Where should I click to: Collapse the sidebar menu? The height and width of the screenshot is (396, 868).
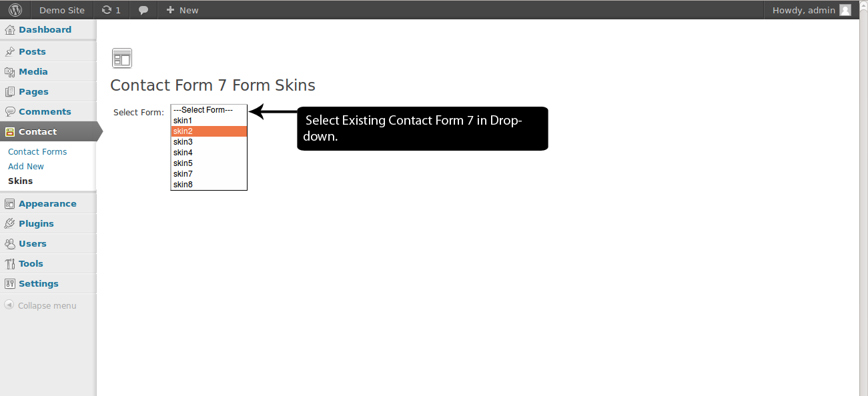40,305
